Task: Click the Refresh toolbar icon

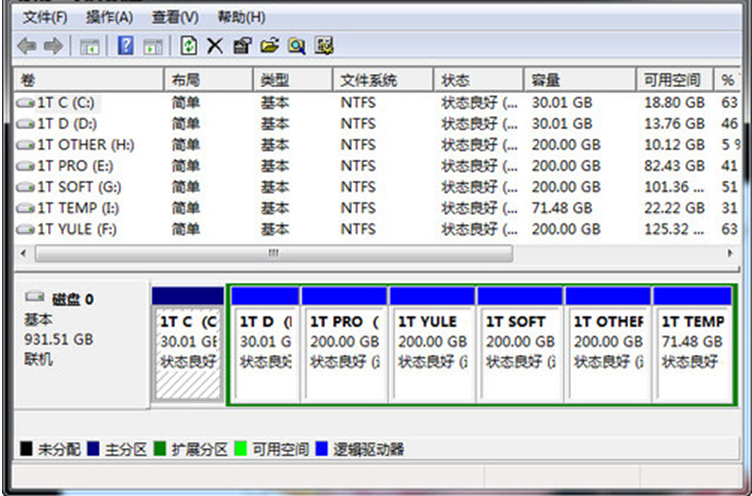Action: coord(189,46)
